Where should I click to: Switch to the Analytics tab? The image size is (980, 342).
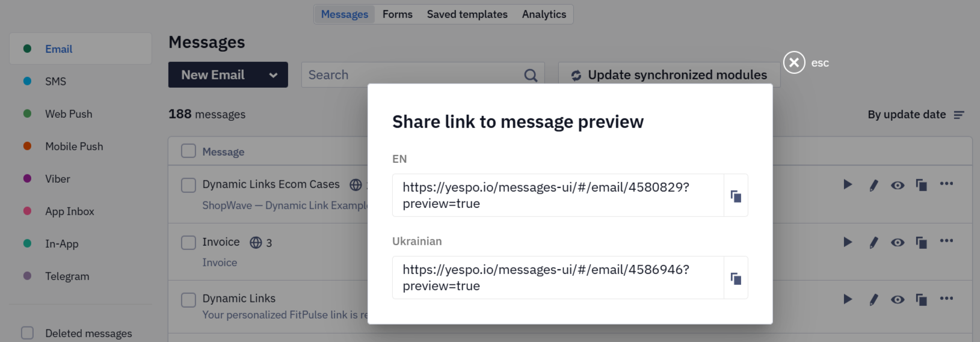coord(544,14)
